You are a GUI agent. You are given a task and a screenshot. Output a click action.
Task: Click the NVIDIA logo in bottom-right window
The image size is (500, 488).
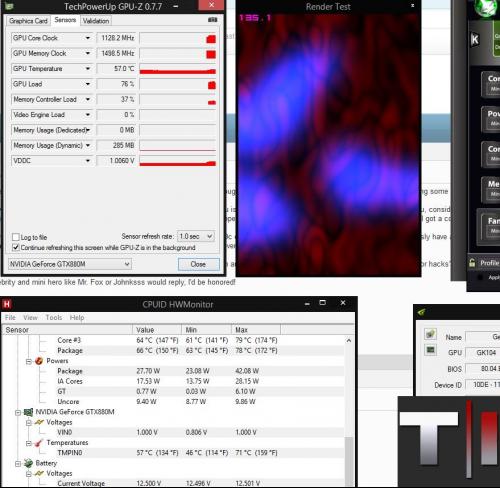[421, 312]
